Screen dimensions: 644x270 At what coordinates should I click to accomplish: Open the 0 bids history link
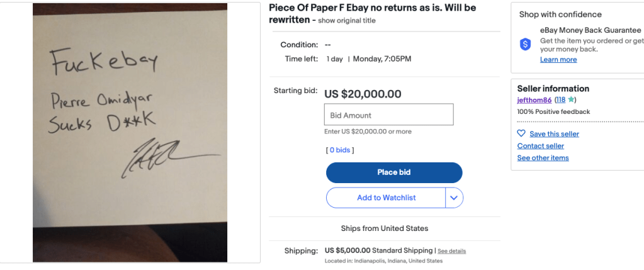pos(340,150)
